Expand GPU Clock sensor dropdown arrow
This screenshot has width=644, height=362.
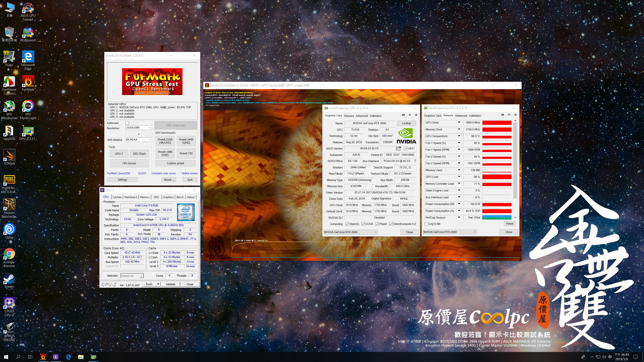[459, 122]
